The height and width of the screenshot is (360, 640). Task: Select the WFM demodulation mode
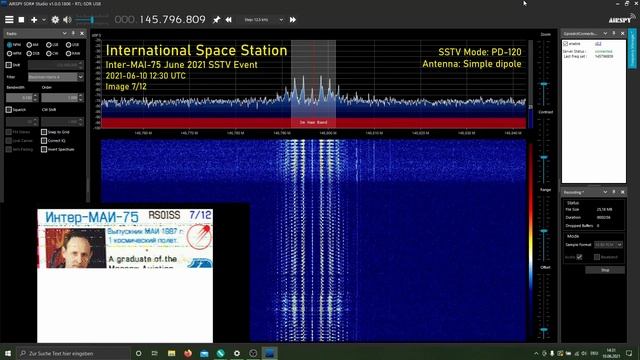tap(13, 53)
